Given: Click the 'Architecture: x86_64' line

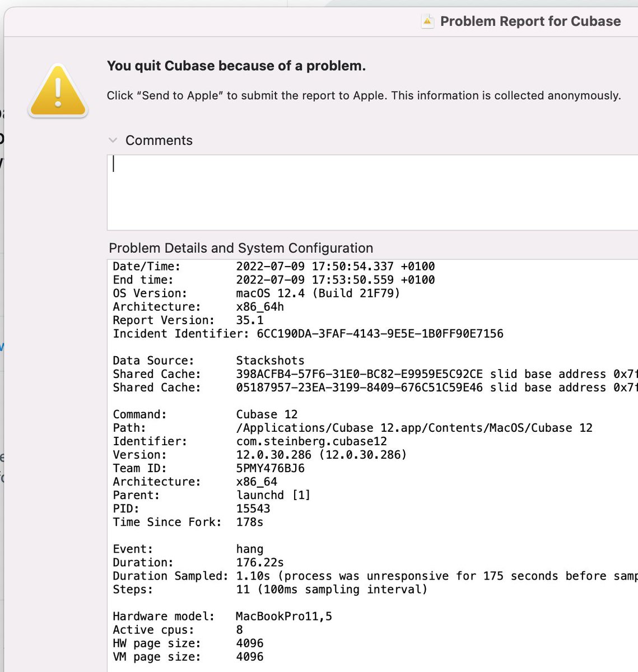Looking at the screenshot, I should pos(195,482).
